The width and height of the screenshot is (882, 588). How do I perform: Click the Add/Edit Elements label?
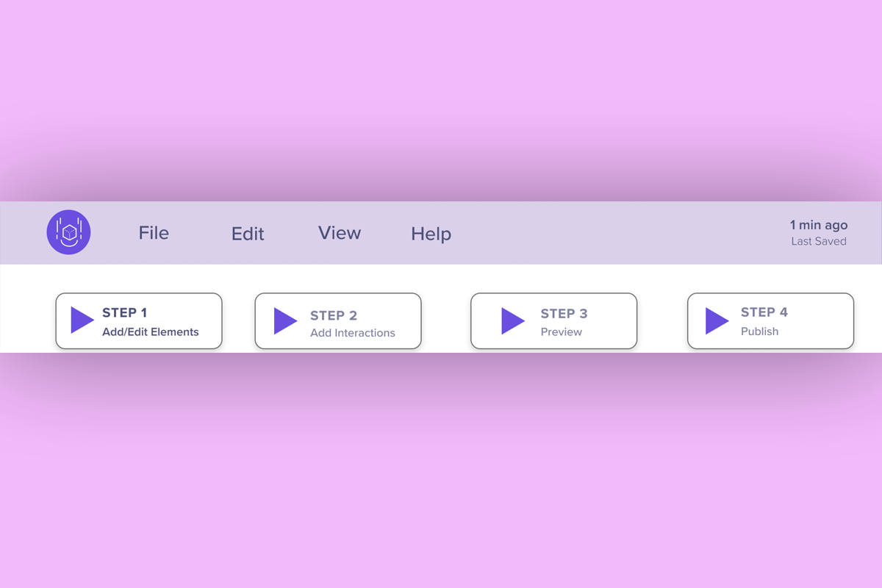pos(150,331)
